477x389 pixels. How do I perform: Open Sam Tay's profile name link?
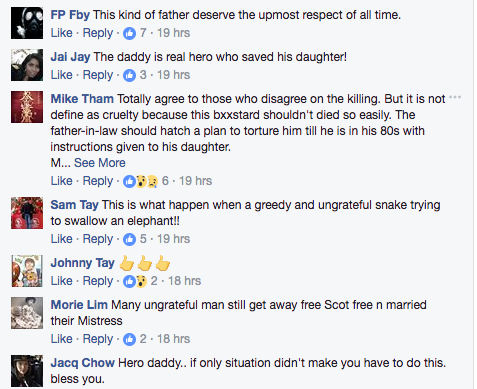[x=74, y=205]
